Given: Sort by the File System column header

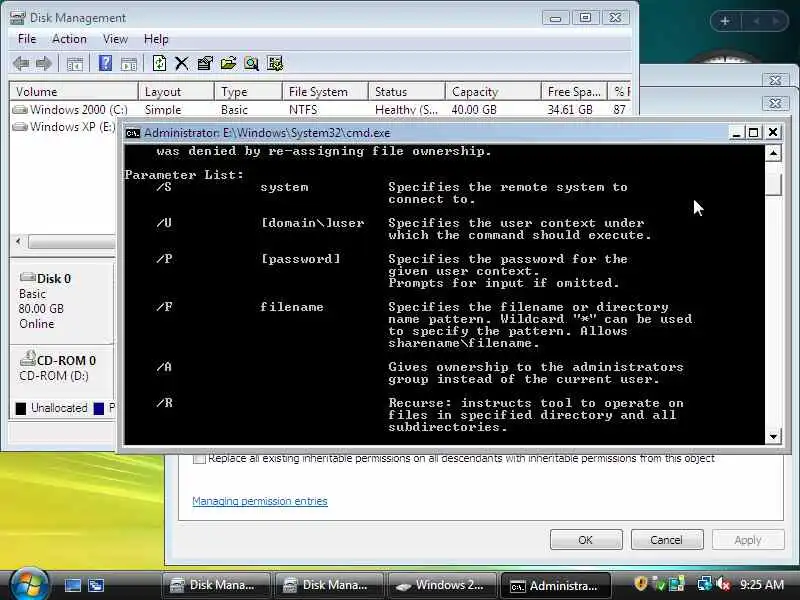Looking at the screenshot, I should point(325,92).
